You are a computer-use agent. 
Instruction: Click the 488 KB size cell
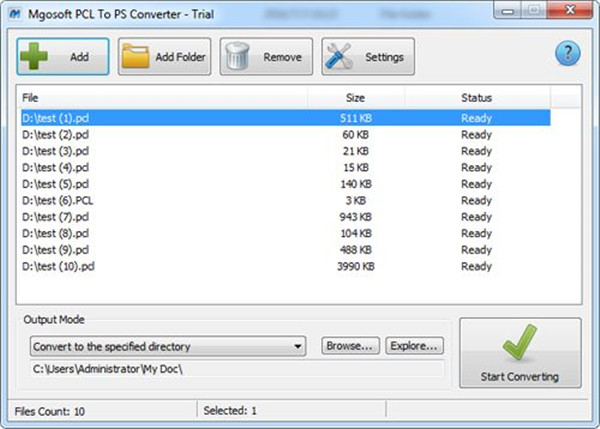[x=355, y=250]
